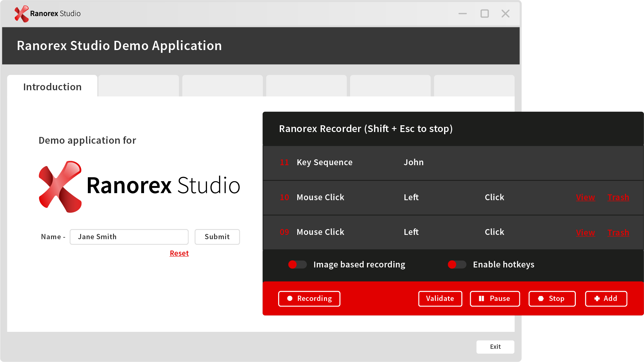Maximize the Ranorex Studio window
The width and height of the screenshot is (644, 362).
485,14
